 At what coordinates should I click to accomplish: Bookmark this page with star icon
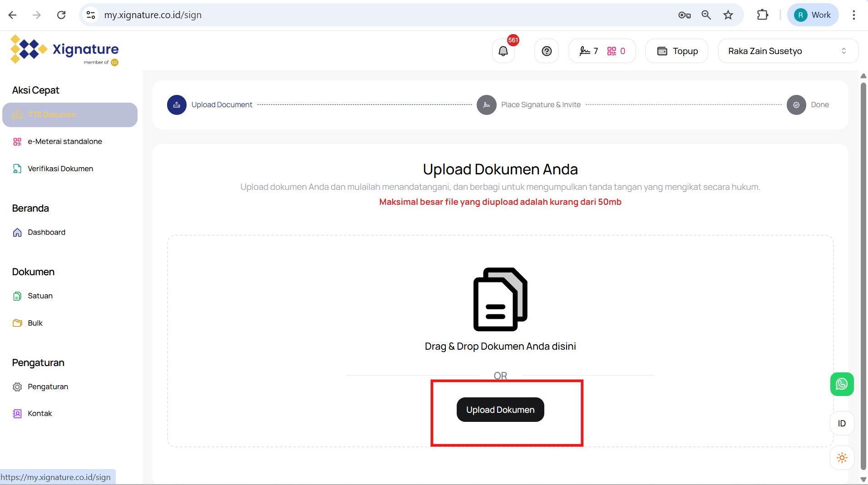click(x=728, y=15)
